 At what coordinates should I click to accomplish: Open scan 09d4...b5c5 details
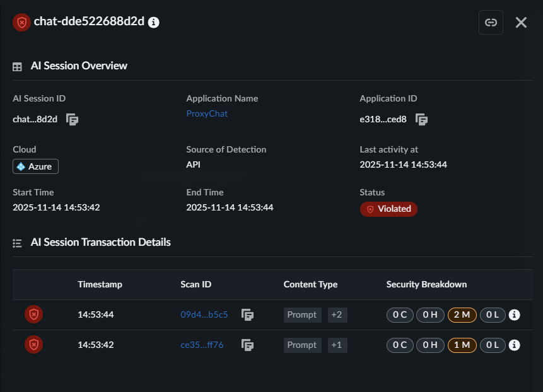coord(204,314)
